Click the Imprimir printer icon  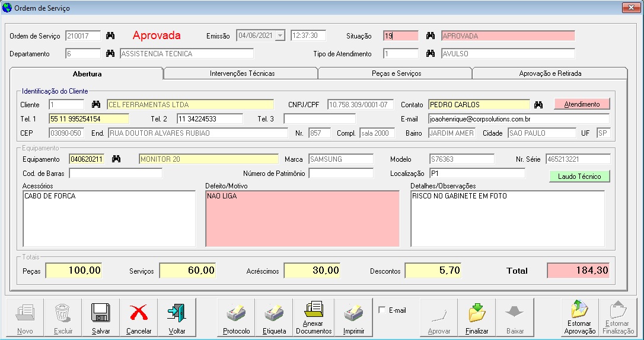click(353, 313)
